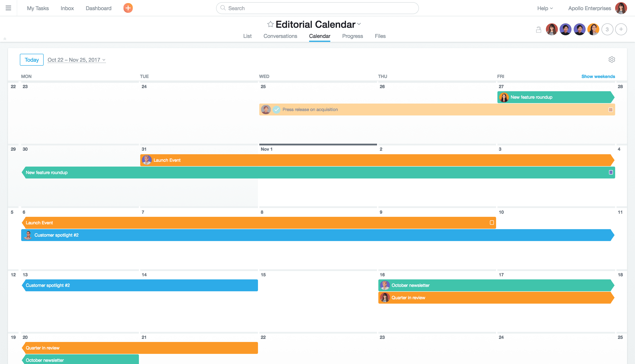This screenshot has height=364, width=635.
Task: Toggle the square icon on Launch Event task
Action: [x=491, y=222]
